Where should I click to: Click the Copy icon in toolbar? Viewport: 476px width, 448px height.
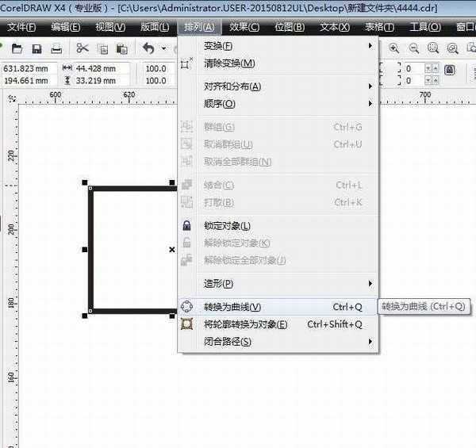click(103, 49)
